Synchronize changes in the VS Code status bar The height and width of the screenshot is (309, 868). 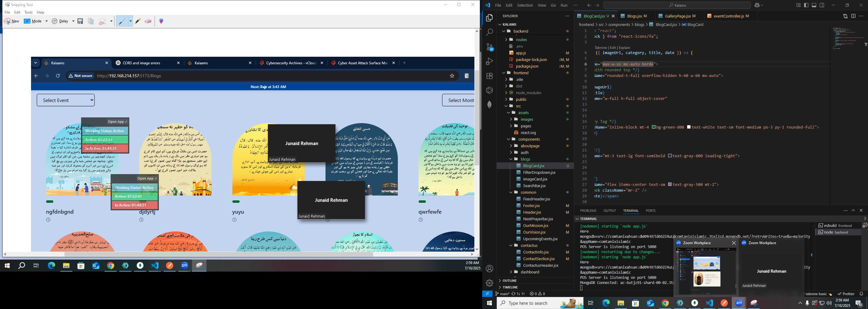tap(518, 294)
